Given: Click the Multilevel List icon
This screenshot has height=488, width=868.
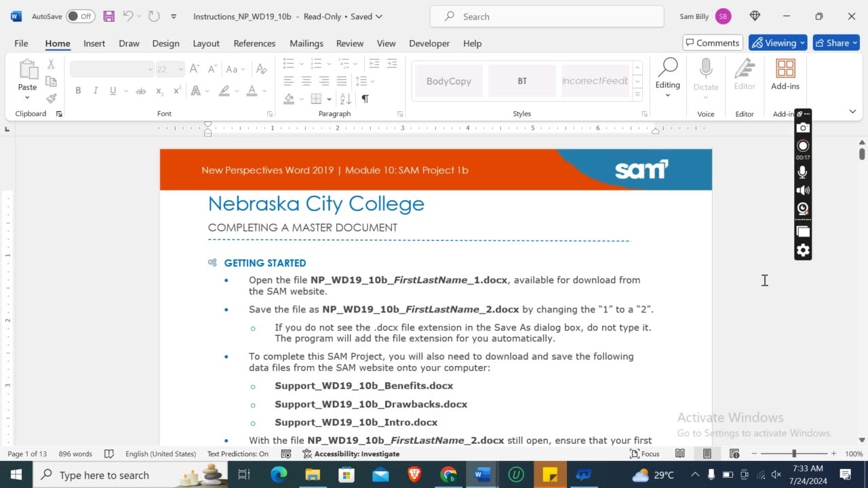Looking at the screenshot, I should pyautogui.click(x=343, y=64).
